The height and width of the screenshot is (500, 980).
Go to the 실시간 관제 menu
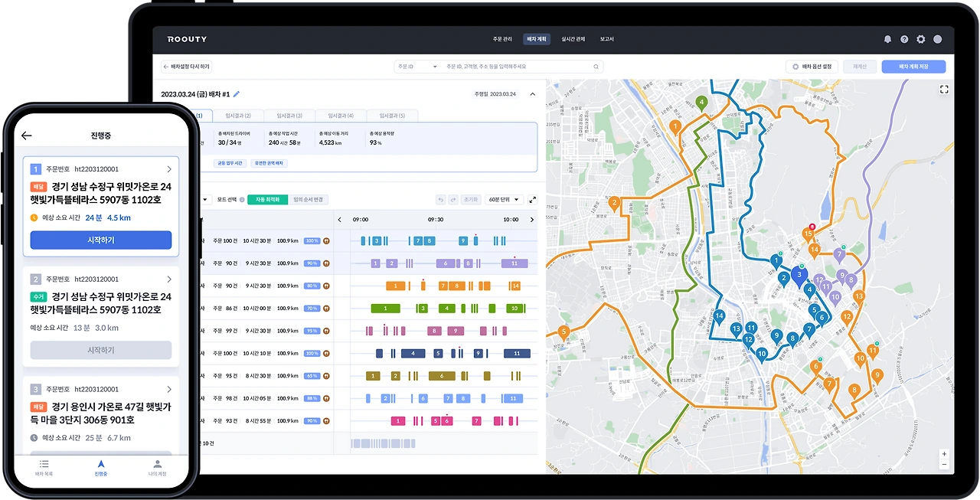[x=573, y=39]
